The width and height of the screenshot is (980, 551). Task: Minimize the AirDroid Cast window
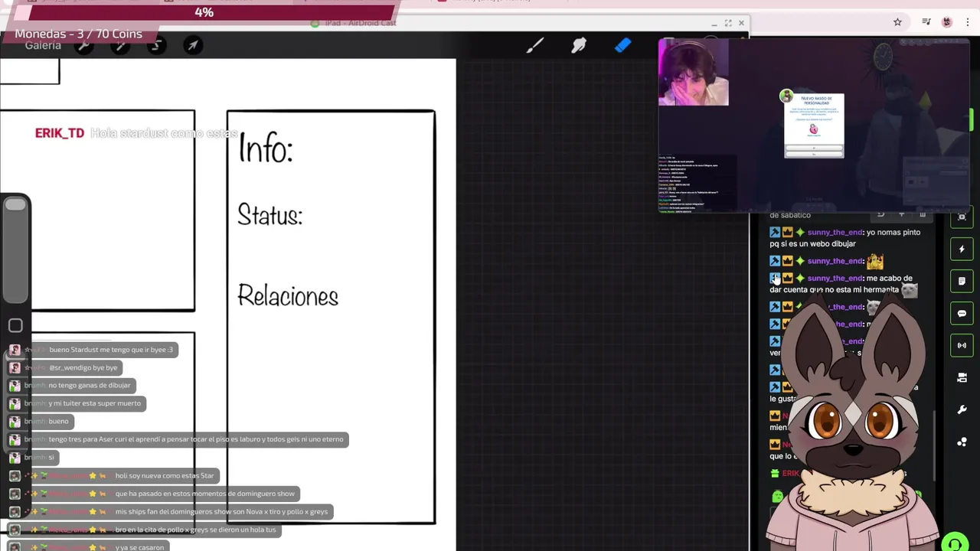coord(714,23)
